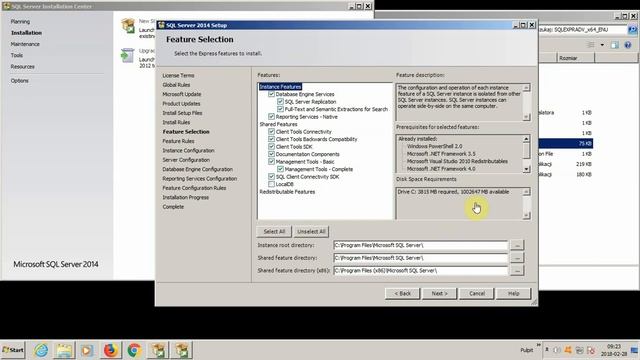Click Instance root directory input field
Image resolution: width=640 pixels, height=360 pixels.
pyautogui.click(x=420, y=245)
